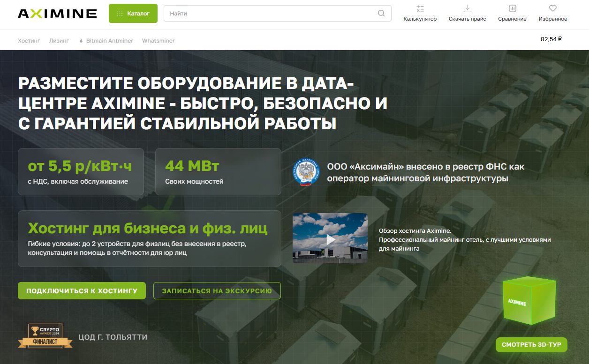The width and height of the screenshot is (589, 364).
Task: Open the Лизинг navigation item
Action: coord(59,41)
